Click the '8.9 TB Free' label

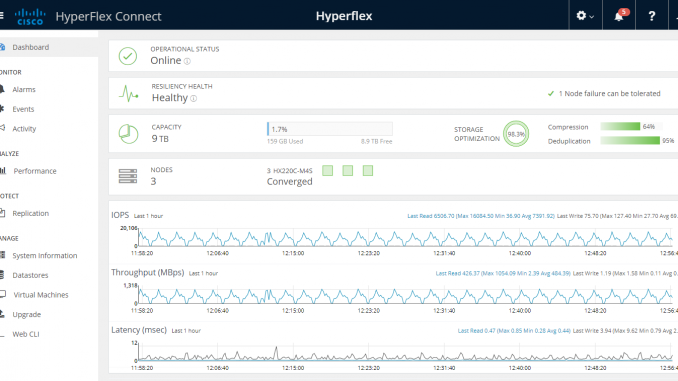point(377,141)
